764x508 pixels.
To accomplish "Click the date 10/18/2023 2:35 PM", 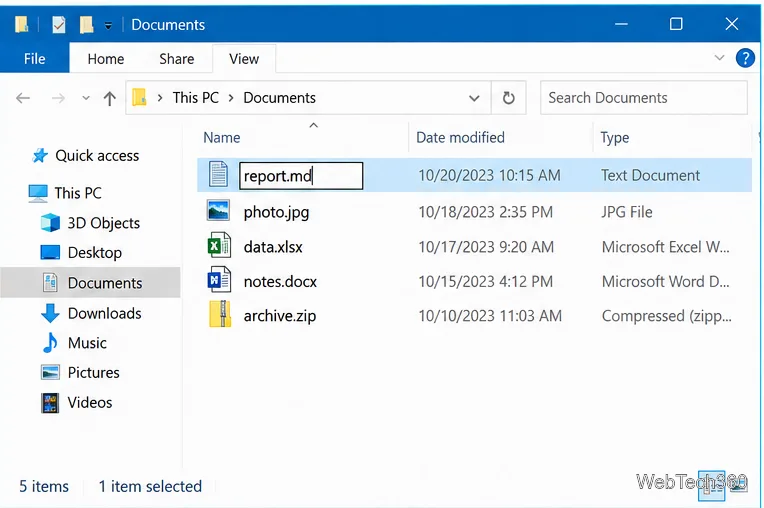I will click(485, 212).
